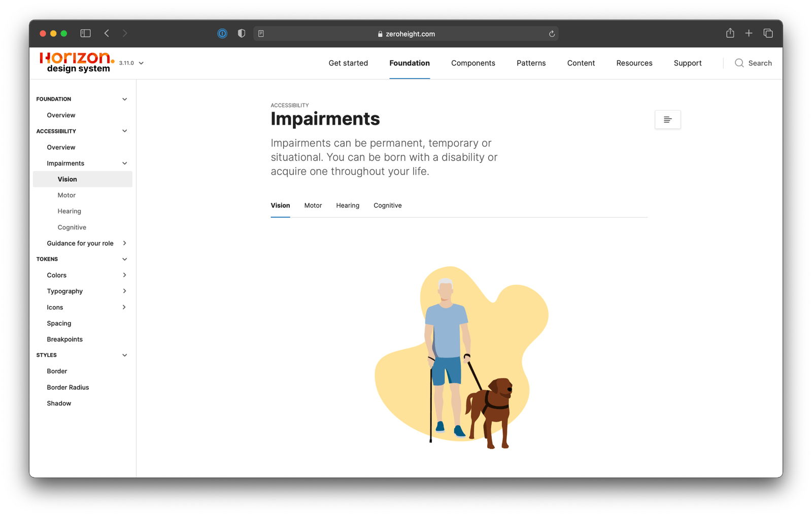Select the Vision content tab

280,205
